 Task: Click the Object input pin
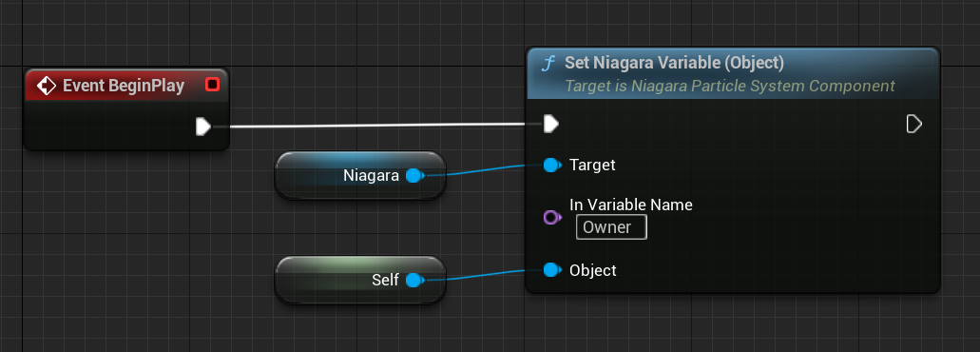551,270
